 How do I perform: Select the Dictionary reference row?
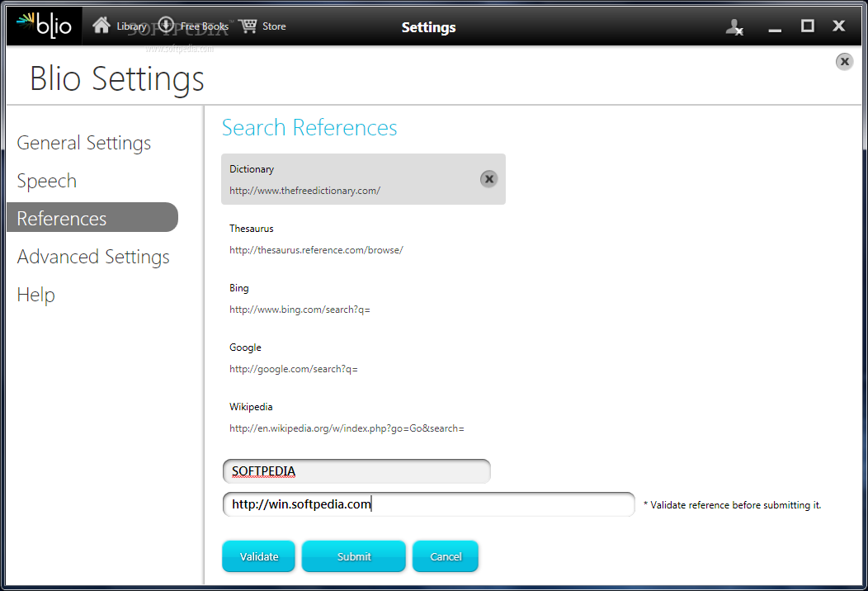tap(363, 179)
